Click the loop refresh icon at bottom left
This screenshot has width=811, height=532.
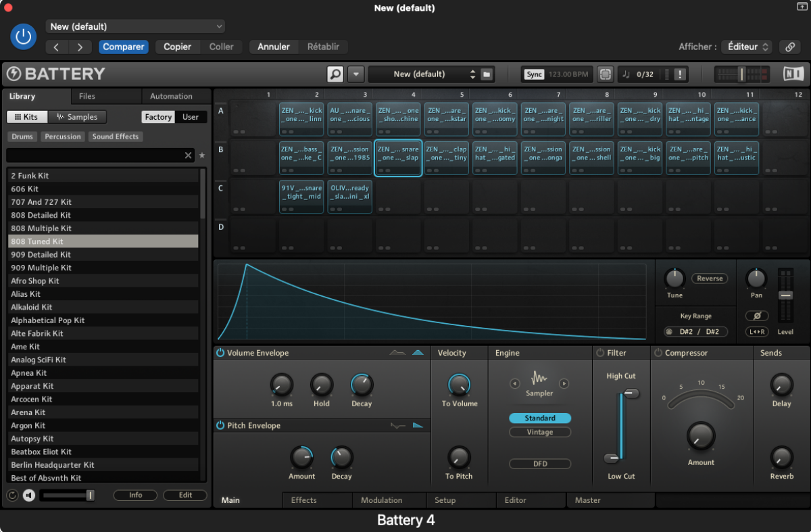coord(12,495)
